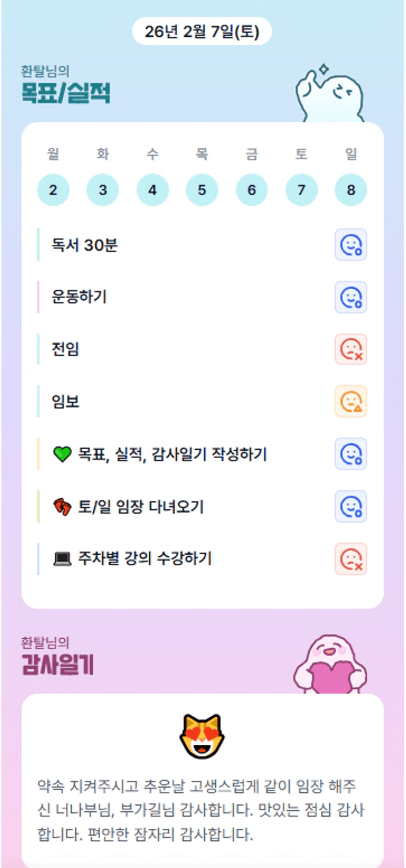The height and width of the screenshot is (868, 406).
Task: Switch to Wednesday the 4th
Action: (153, 190)
